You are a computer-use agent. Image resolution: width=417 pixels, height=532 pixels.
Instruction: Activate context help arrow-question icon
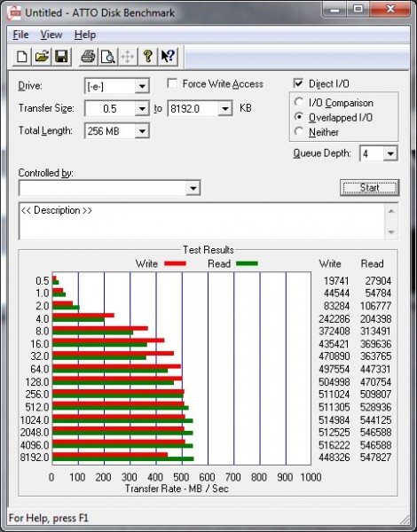[x=168, y=57]
